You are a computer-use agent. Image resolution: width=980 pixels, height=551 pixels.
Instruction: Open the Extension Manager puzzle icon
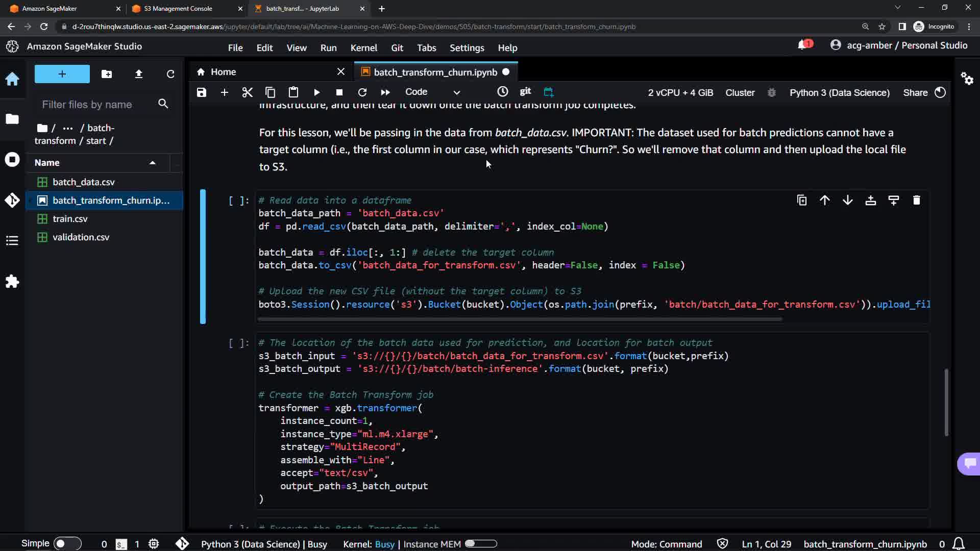(12, 282)
